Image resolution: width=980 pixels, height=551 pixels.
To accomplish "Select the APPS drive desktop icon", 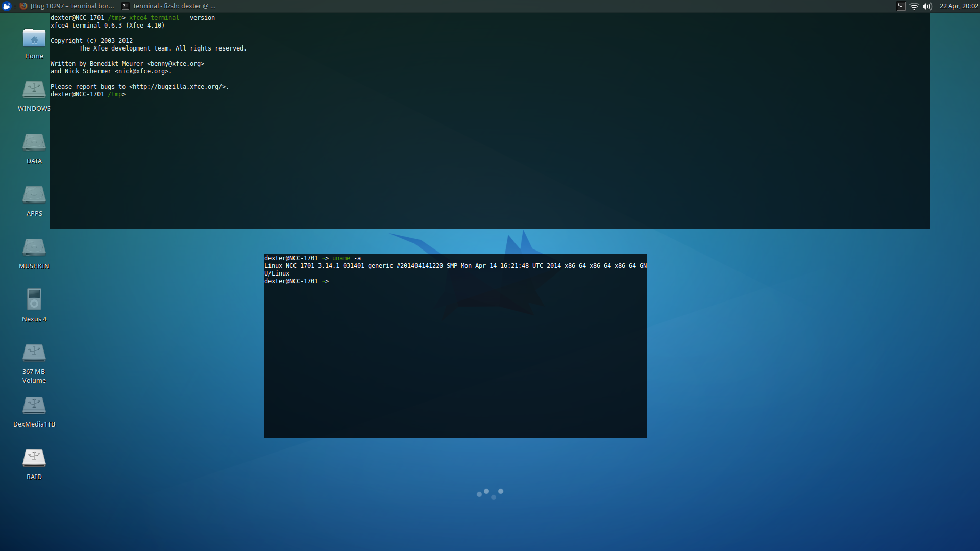I will click(x=34, y=195).
